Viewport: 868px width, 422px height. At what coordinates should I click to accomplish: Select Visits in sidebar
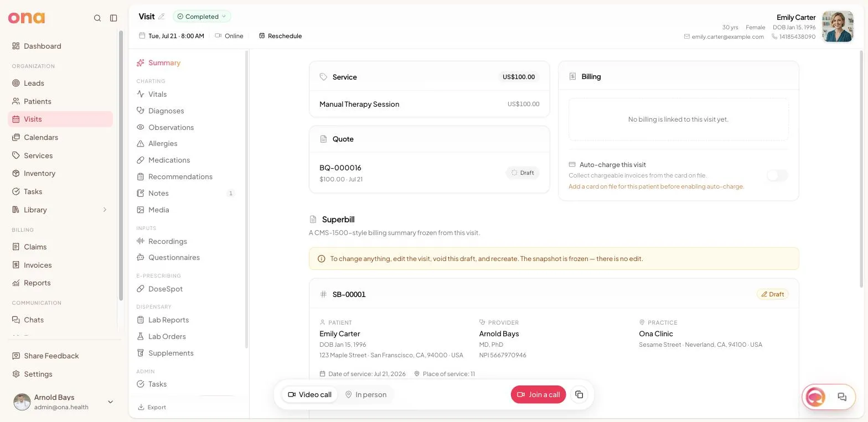(x=60, y=119)
